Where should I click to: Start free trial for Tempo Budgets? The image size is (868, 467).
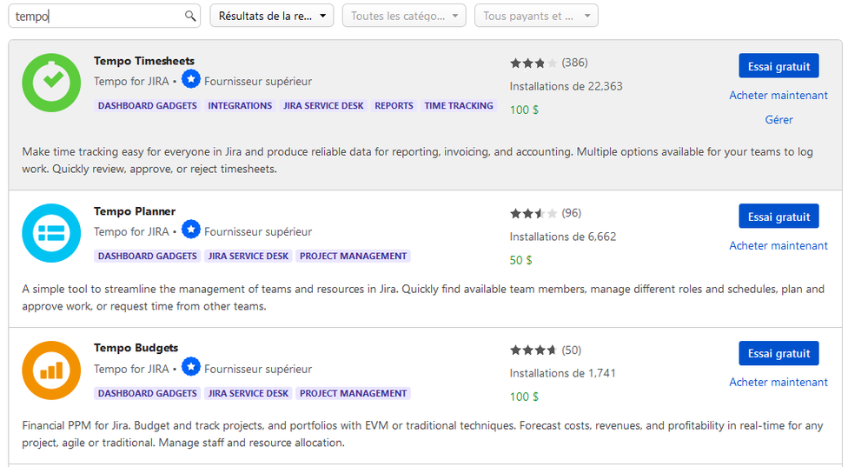pos(779,353)
